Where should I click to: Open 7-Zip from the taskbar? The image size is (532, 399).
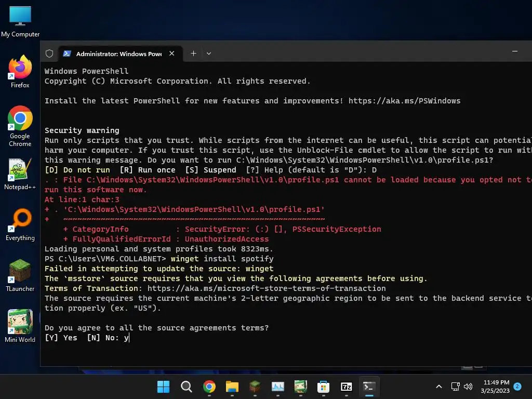click(x=347, y=387)
